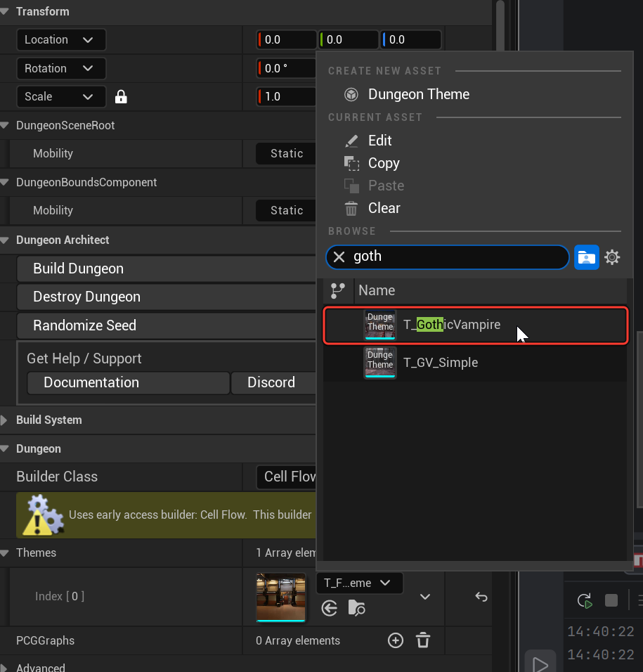
Task: Open the Location type dropdown
Action: tap(61, 40)
